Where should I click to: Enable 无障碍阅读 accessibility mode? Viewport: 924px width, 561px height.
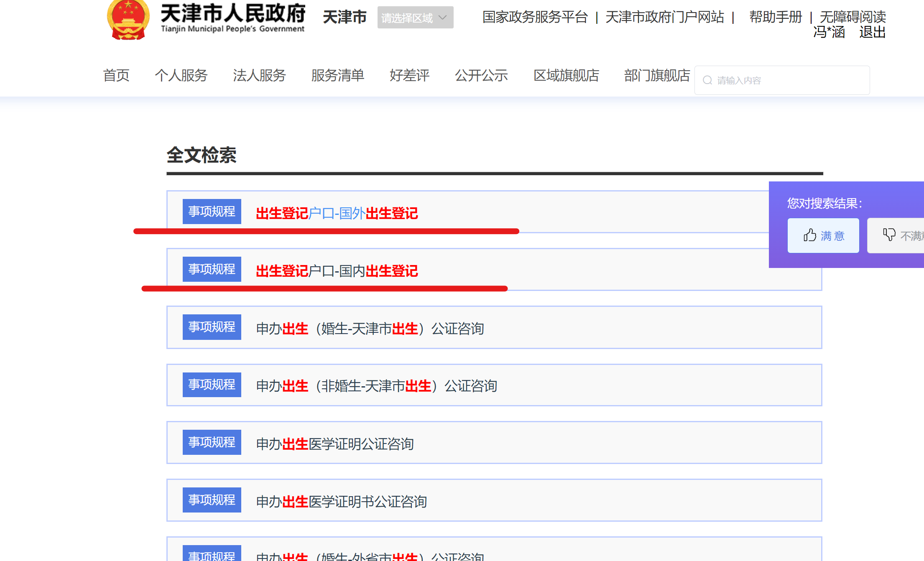(853, 17)
